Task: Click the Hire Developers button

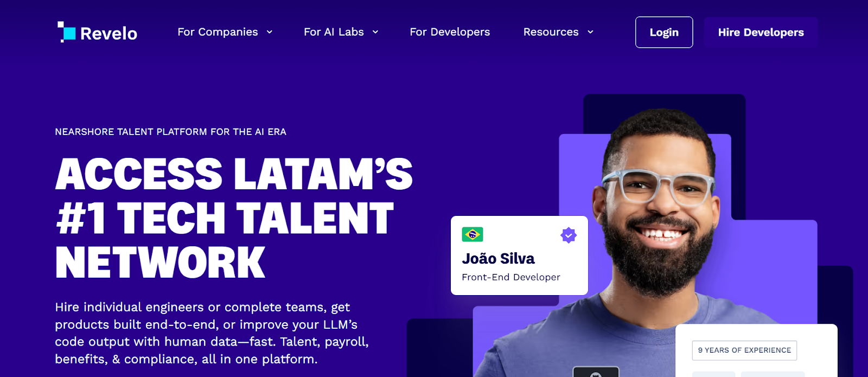Action: (761, 32)
